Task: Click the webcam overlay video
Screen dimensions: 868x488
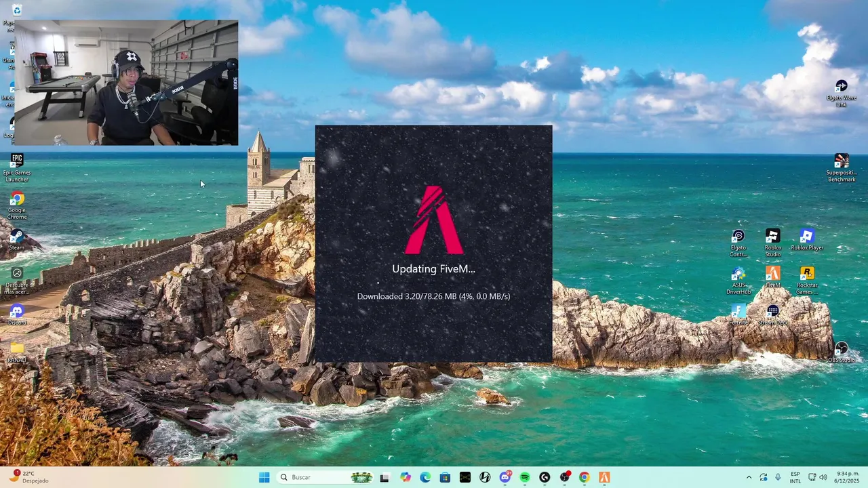Action: 126,82
